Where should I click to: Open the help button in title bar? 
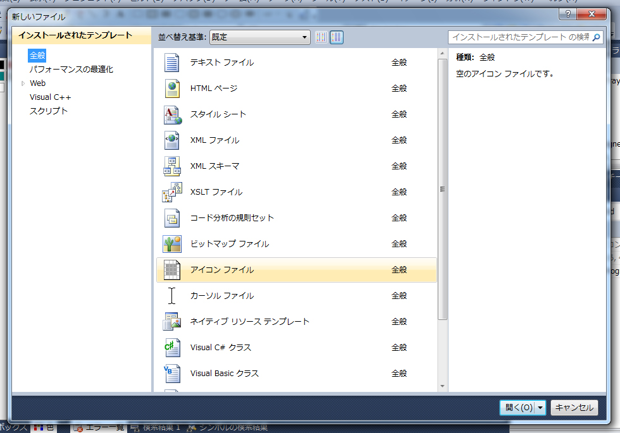(x=567, y=14)
